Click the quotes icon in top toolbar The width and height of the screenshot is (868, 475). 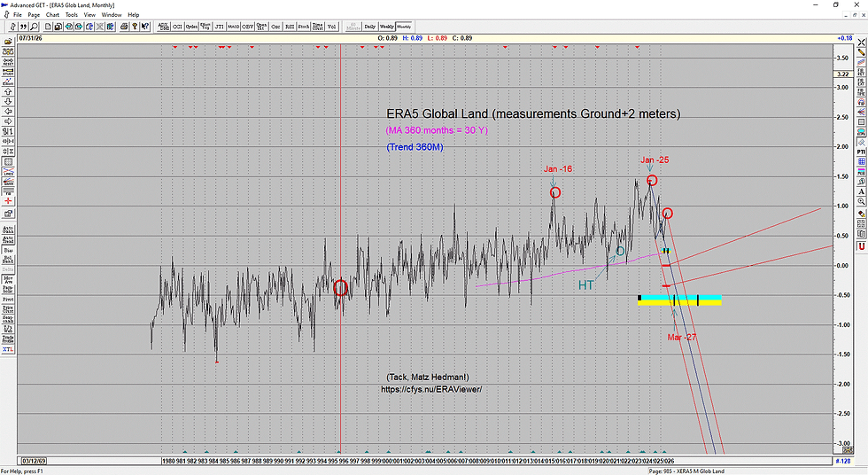coord(23,27)
